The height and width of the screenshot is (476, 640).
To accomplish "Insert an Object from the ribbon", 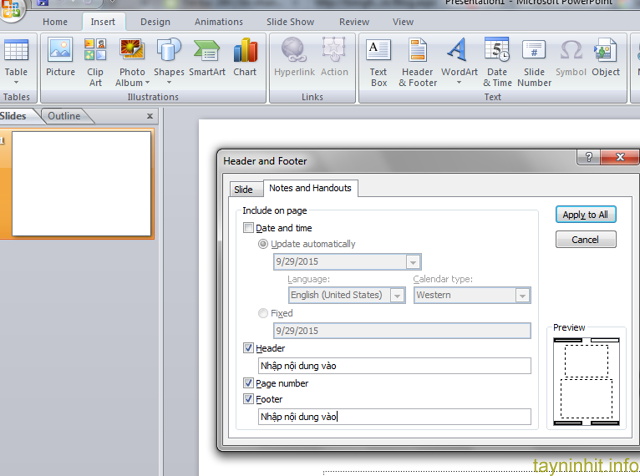I will [605, 58].
